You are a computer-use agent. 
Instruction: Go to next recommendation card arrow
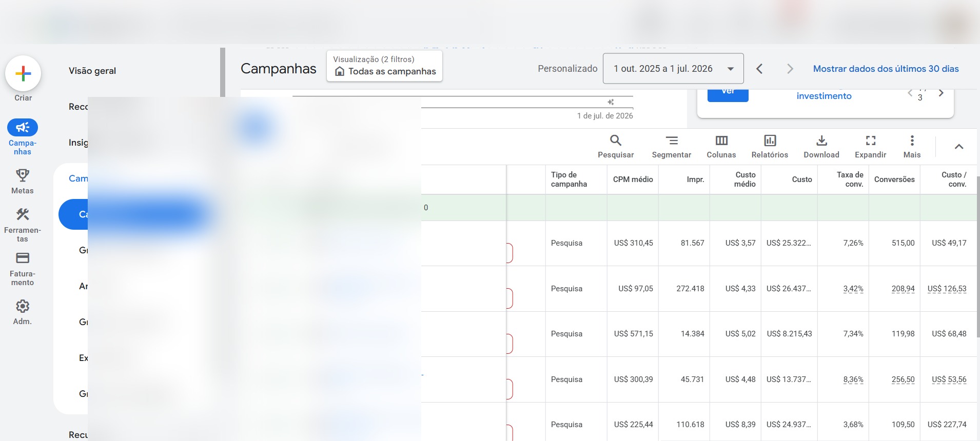[x=941, y=93]
